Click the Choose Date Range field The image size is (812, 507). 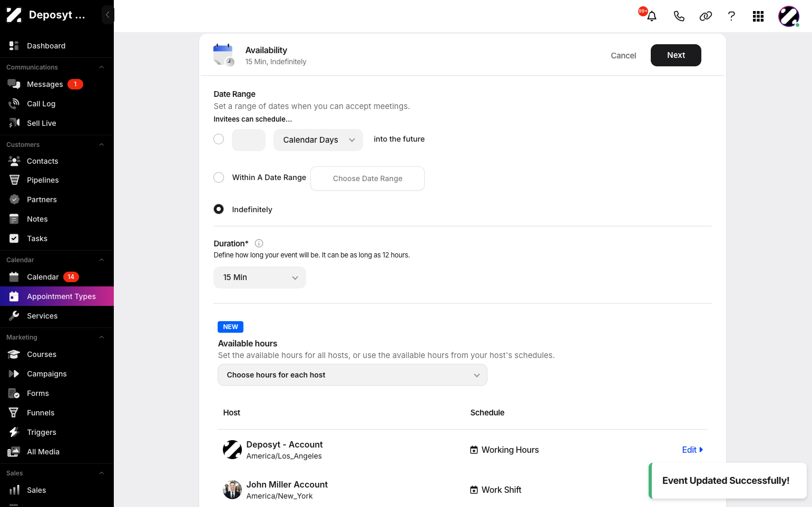[x=368, y=178]
